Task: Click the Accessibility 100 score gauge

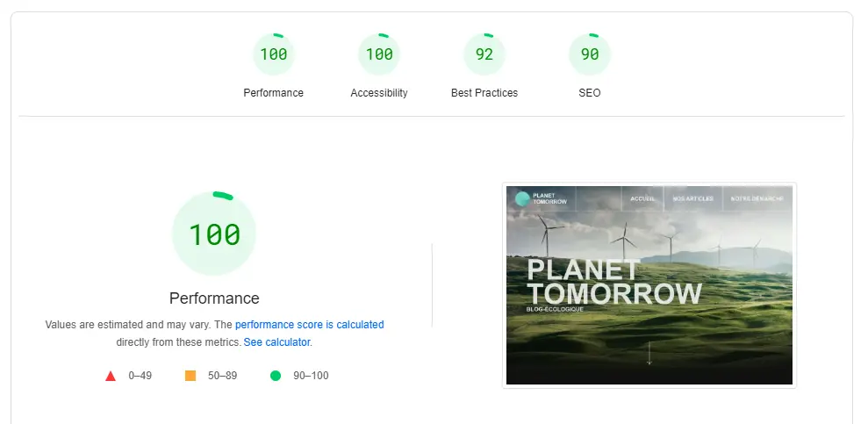Action: click(379, 54)
